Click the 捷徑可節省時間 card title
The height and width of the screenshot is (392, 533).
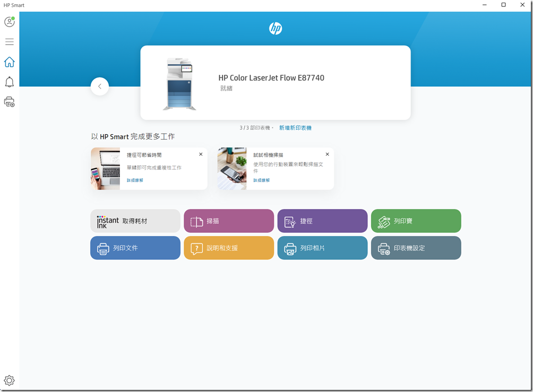(144, 155)
